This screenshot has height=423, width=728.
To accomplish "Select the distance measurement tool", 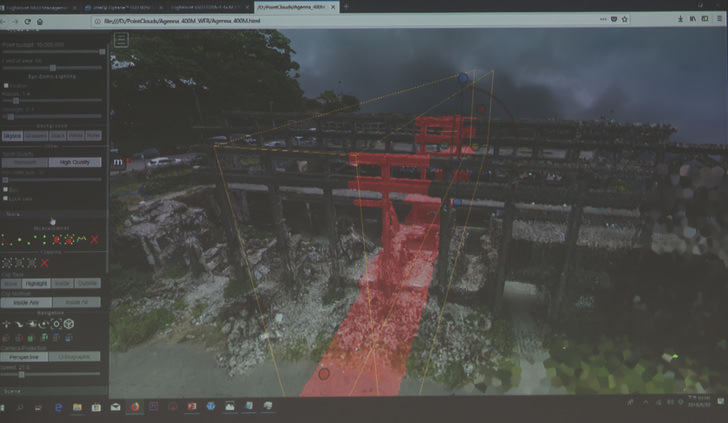I will click(32, 240).
